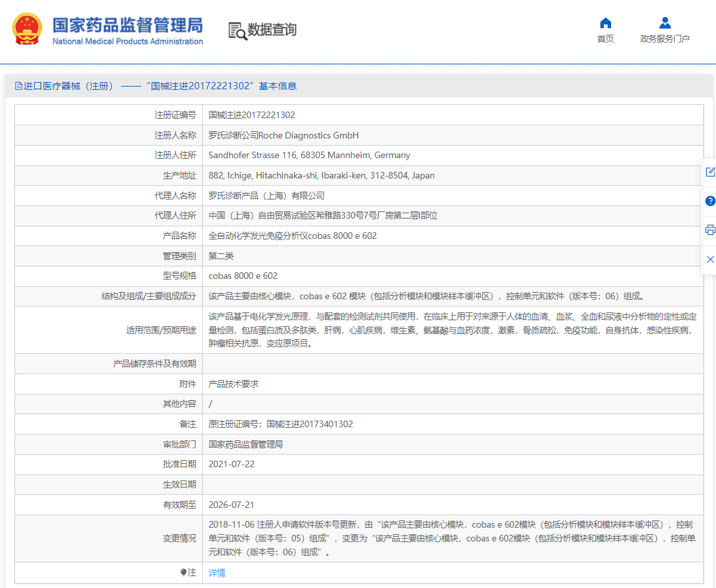Click structure description 该产品主要由核心模块 in 结构及组成 row

(x=427, y=296)
